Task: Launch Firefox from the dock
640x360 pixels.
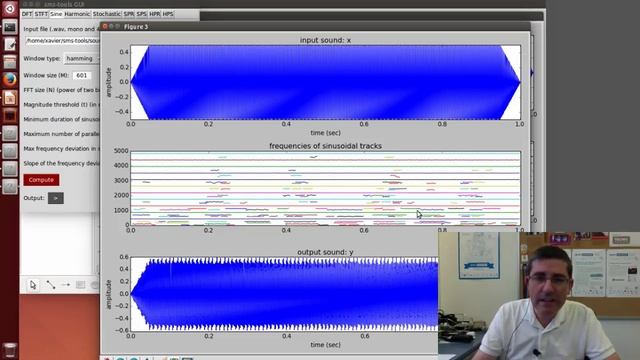Action: pos(9,80)
